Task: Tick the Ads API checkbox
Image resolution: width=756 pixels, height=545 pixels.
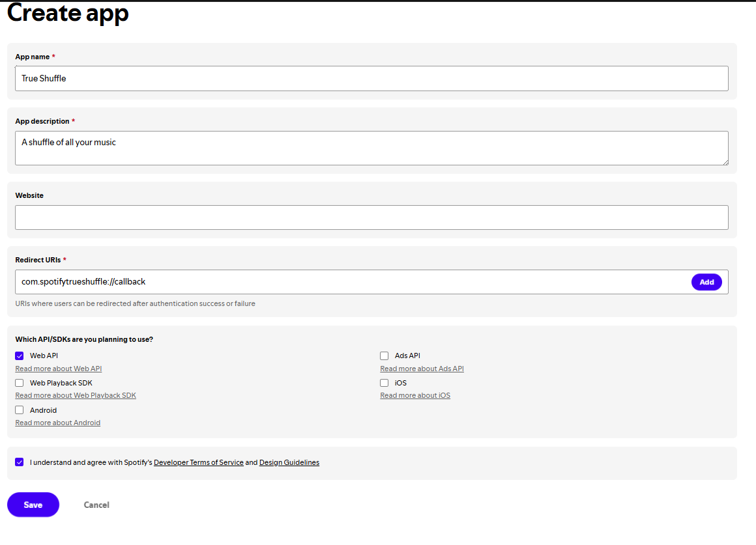Action: point(385,356)
